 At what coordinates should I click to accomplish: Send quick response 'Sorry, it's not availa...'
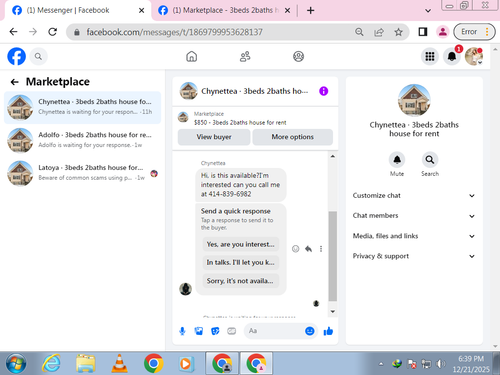(240, 281)
